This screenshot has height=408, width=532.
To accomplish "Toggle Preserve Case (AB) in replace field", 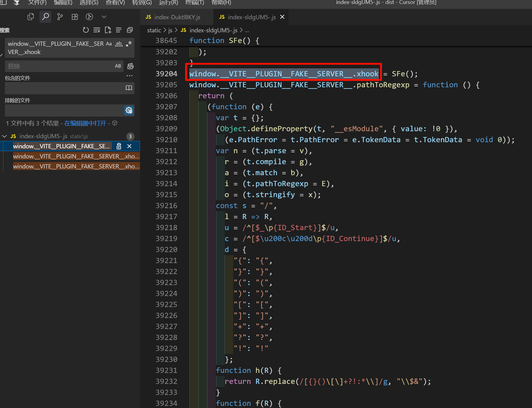I will [118, 66].
